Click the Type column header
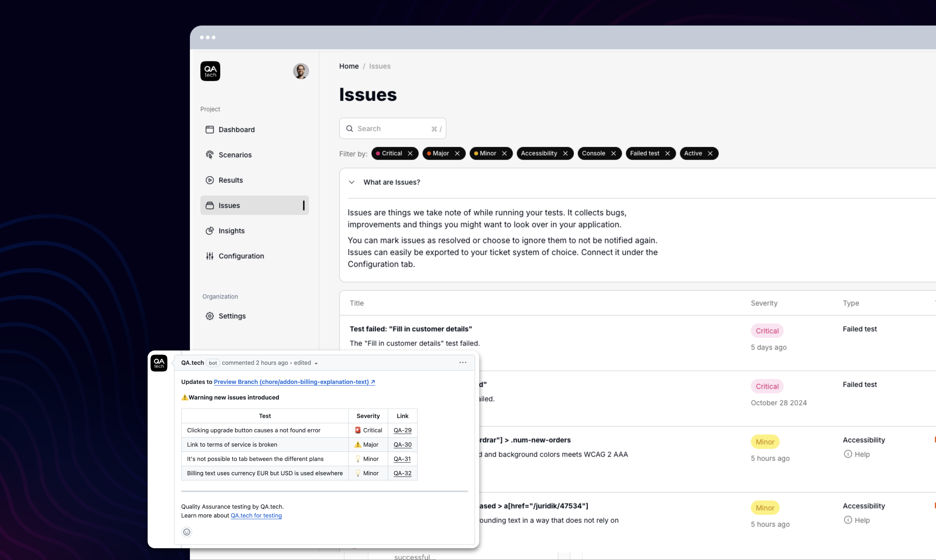936x560 pixels. tap(851, 303)
